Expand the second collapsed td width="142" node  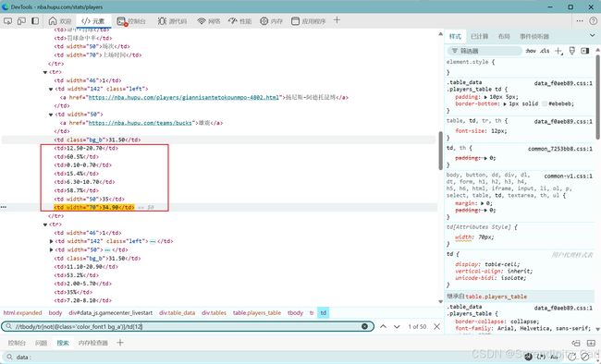coord(51,241)
